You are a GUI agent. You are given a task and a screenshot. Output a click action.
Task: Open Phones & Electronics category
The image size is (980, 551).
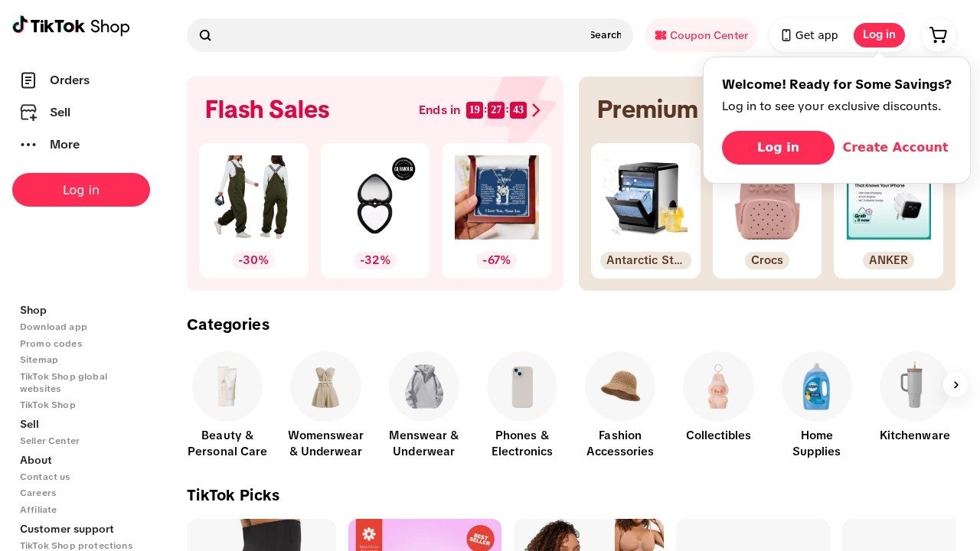tap(522, 406)
